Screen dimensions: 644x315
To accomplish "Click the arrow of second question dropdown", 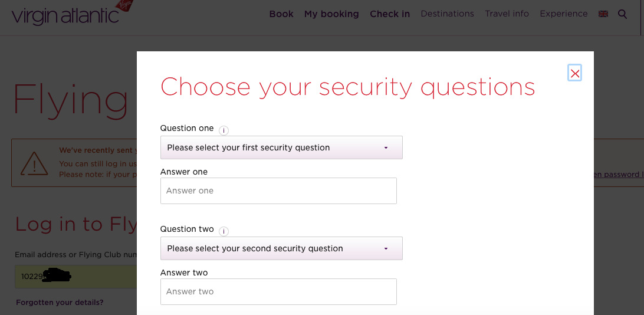I will click(386, 249).
